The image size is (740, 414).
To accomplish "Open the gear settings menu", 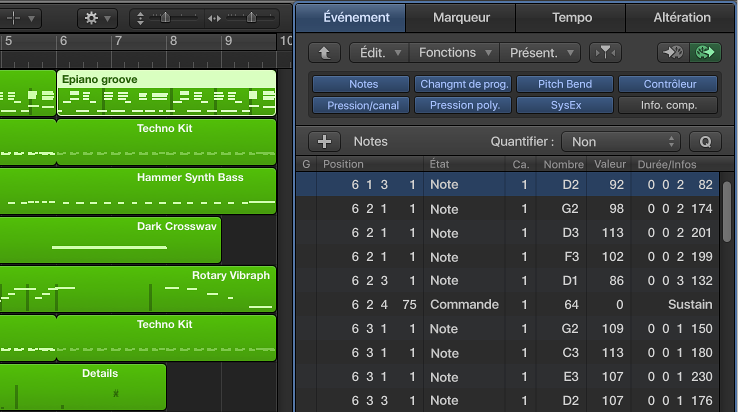I will 97,18.
